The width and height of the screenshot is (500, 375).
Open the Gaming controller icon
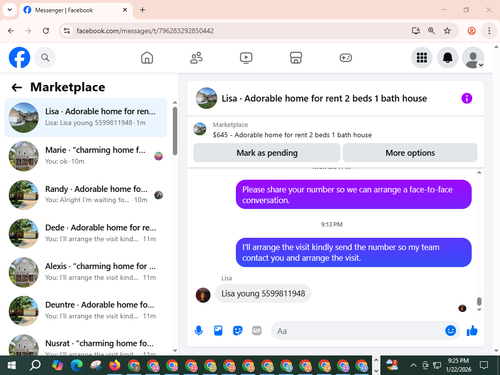(346, 58)
